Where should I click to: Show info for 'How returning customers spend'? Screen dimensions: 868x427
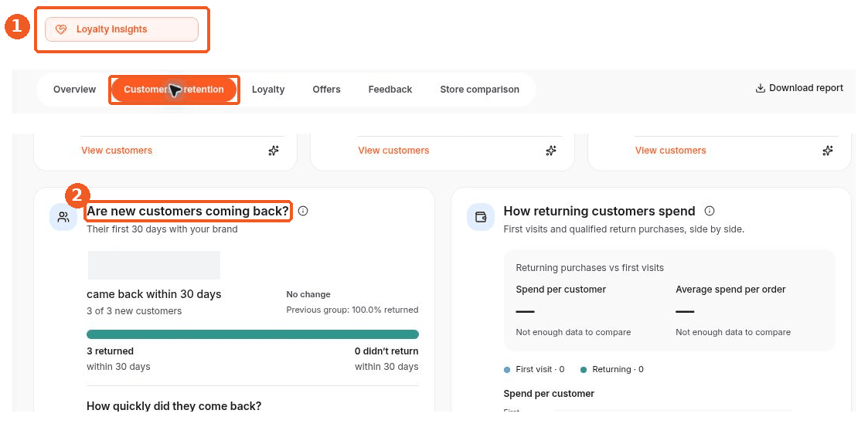click(x=710, y=211)
